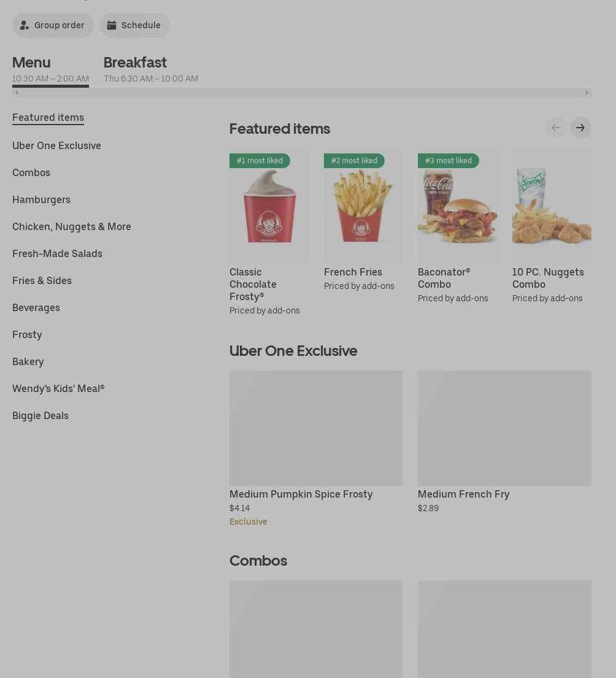
Task: Select Fresh-Made Salads in the sidebar
Action: click(x=58, y=254)
